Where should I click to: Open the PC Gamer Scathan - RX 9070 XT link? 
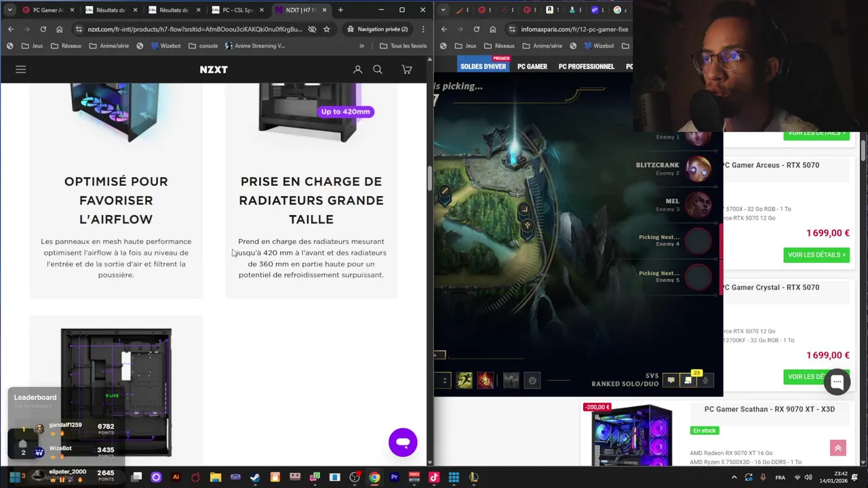(769, 409)
